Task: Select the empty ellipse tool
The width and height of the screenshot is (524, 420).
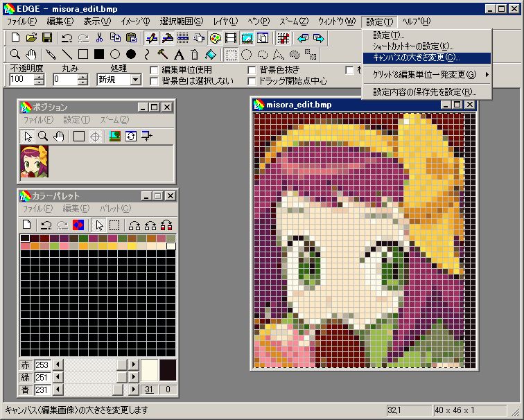Action: coord(115,54)
